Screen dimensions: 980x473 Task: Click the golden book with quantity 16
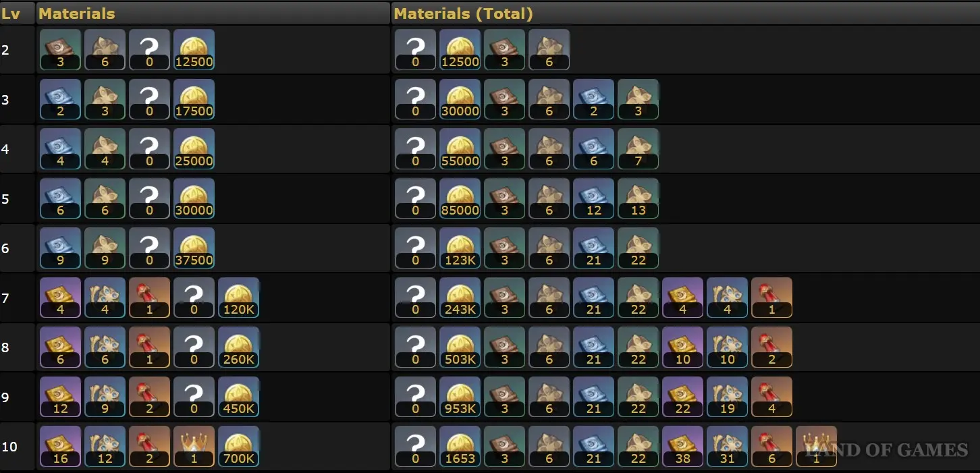61,446
